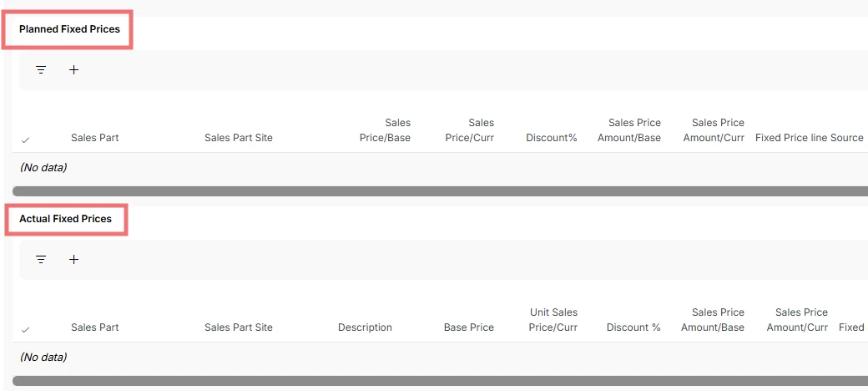
Task: Click Base Price column header
Action: pyautogui.click(x=468, y=328)
